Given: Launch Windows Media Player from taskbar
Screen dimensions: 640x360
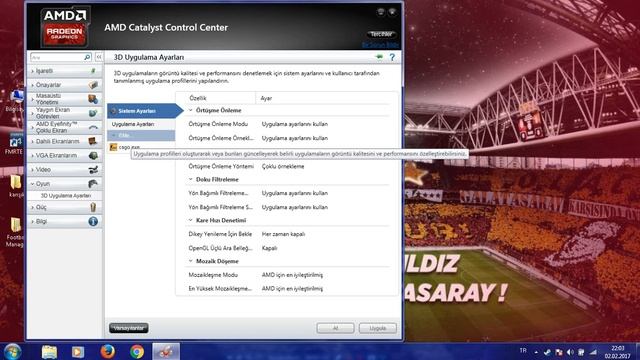Looking at the screenshot, I should tap(78, 351).
